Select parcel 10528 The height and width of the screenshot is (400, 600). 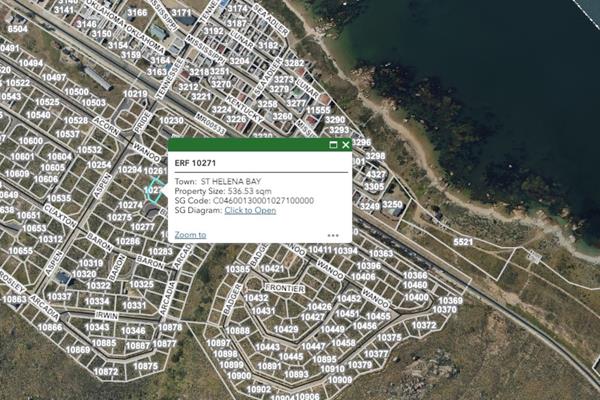[75, 121]
